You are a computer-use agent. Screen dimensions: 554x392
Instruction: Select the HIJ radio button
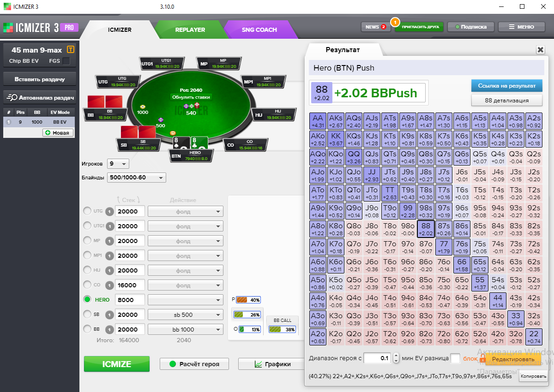[87, 270]
